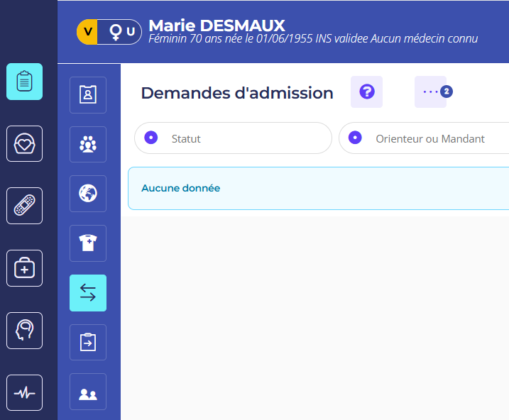Select the people group icon
Image resolution: width=509 pixels, height=420 pixels.
[x=88, y=145]
